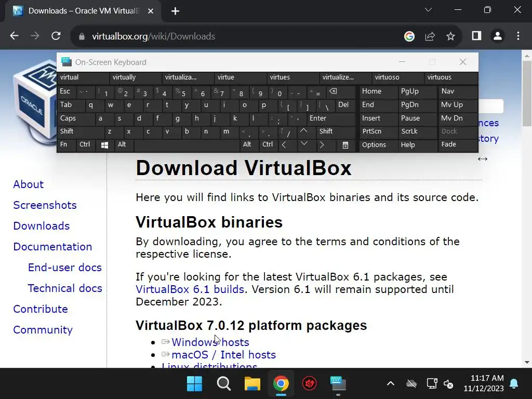Click the Chrome back arrow
The image size is (532, 399).
click(14, 36)
